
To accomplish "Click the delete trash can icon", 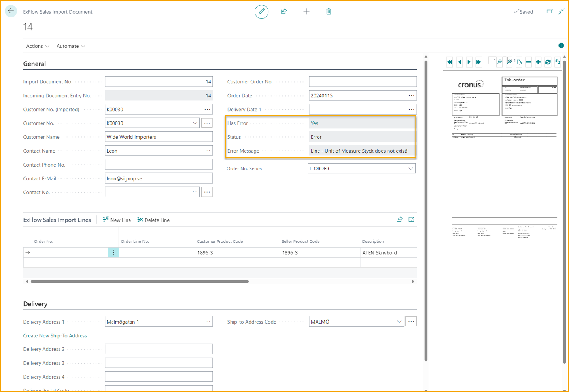I will pyautogui.click(x=329, y=11).
